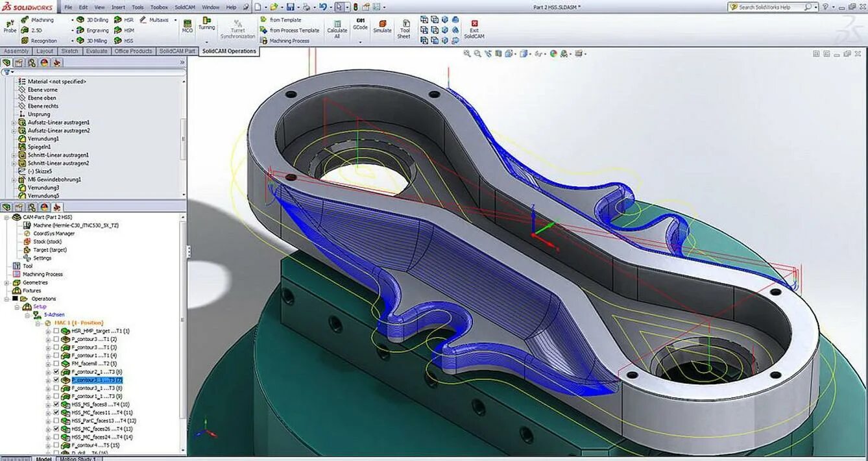Disable the HSS_MS_faces8 operation
The width and height of the screenshot is (868, 461).
pos(56,405)
